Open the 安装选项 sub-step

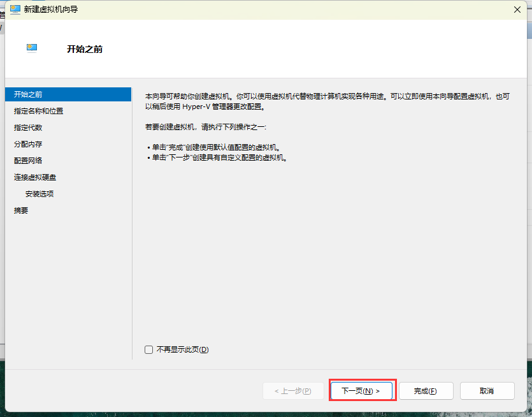point(40,194)
